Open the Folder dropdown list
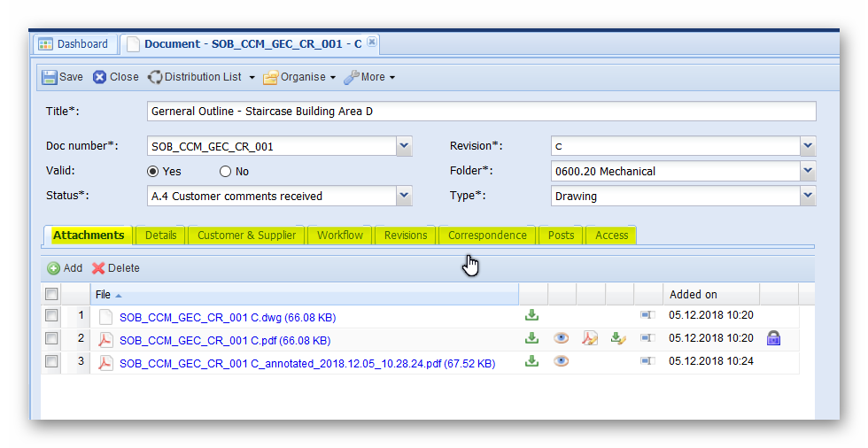The width and height of the screenshot is (868, 448). click(x=807, y=171)
